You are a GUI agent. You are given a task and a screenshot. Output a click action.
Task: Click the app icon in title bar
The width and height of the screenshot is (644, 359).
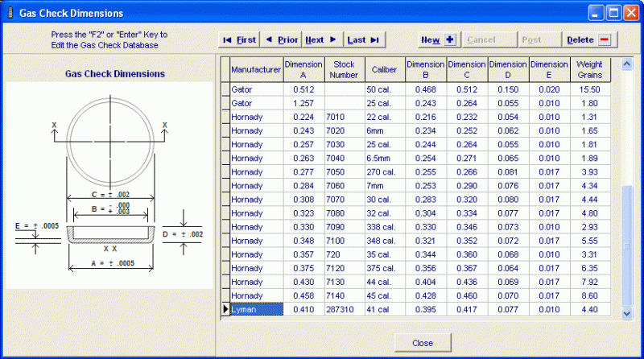coord(10,13)
